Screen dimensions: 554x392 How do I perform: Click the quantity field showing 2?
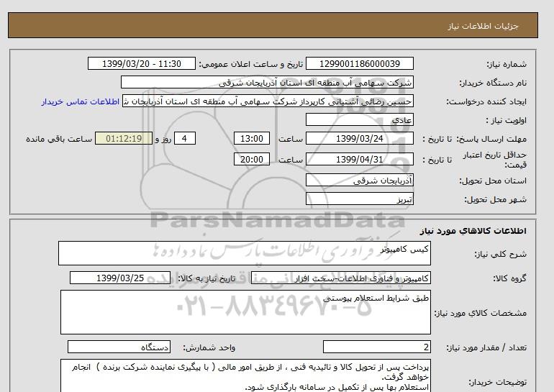(x=376, y=347)
